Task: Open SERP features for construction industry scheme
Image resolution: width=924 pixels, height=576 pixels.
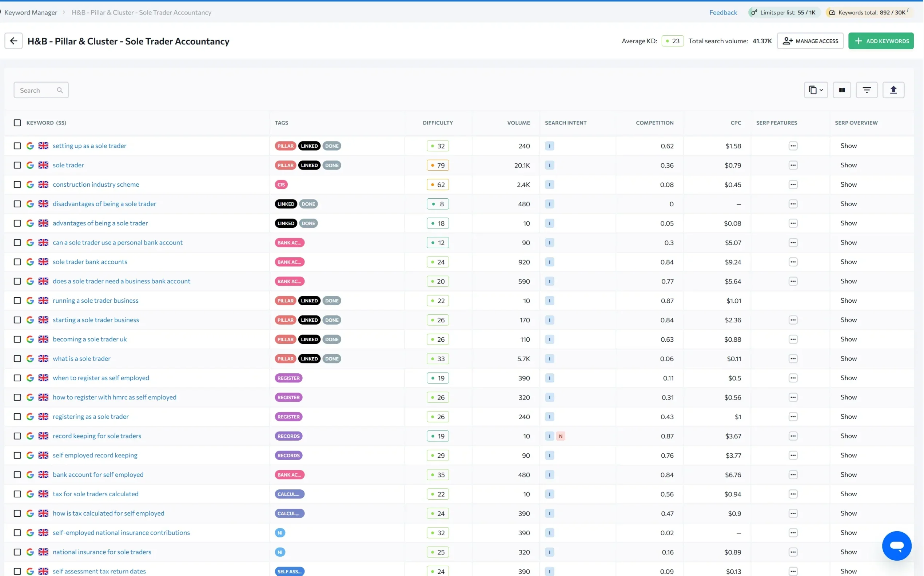Action: pos(793,185)
